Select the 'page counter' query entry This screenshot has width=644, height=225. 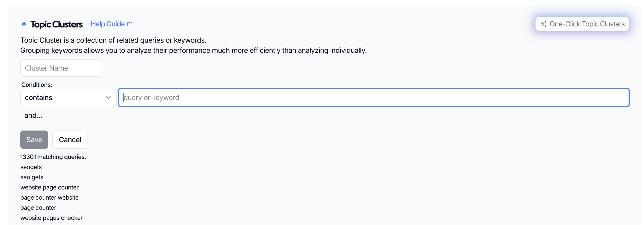(38, 208)
